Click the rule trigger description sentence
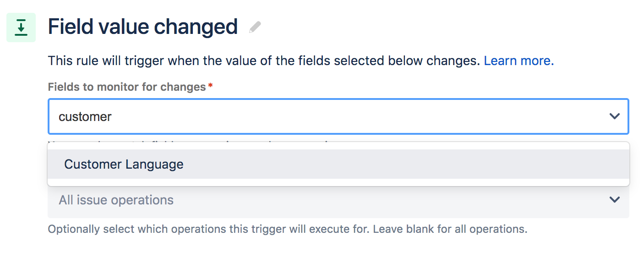The image size is (644, 253). click(x=264, y=60)
